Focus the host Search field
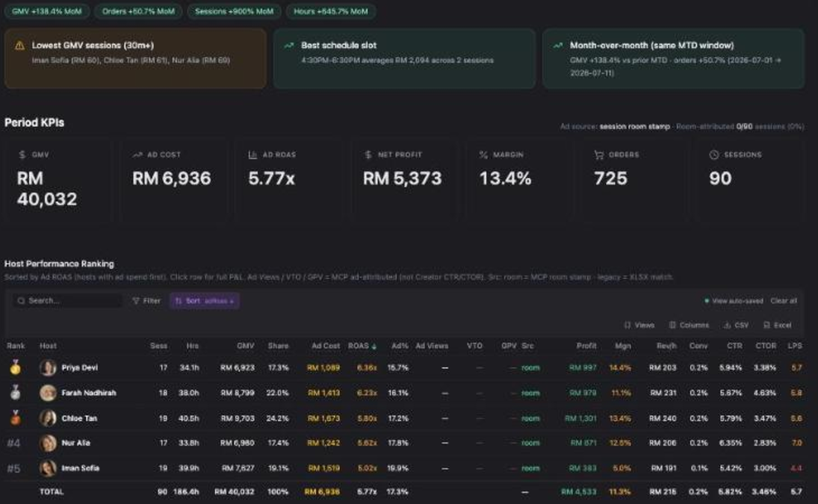Viewport: 818px width, 504px height. pos(68,301)
